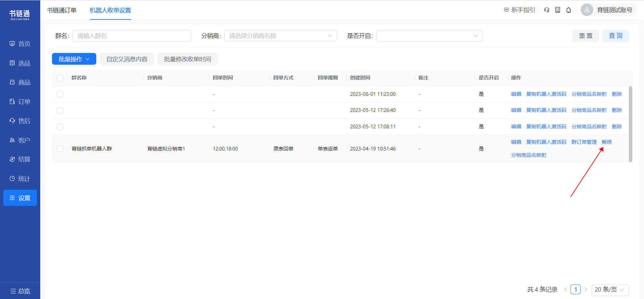
Task: Edit the row created 2023-05-12 17:26:40
Action: [516, 110]
